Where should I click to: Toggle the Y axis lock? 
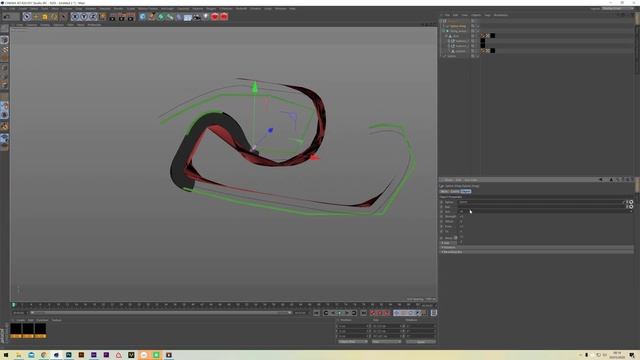click(84, 17)
